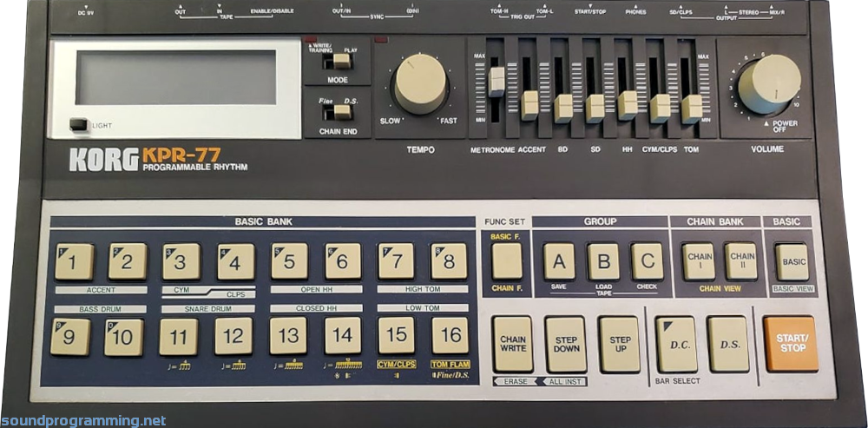Select the BASIC view button
868x428 pixels.
coord(792,262)
